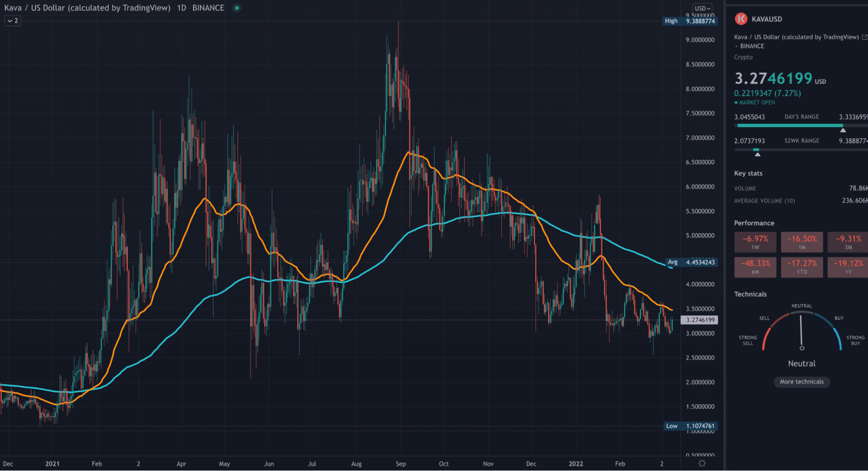Click the 2.0000000 price axis value
868x471 pixels.
point(700,382)
